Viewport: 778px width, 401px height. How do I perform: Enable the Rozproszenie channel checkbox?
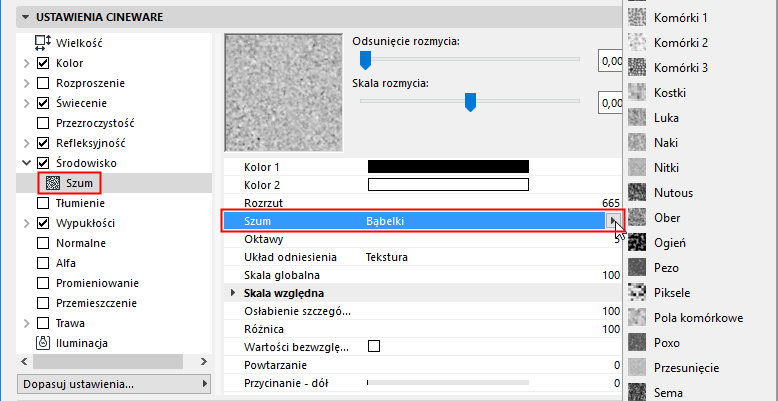click(x=43, y=83)
